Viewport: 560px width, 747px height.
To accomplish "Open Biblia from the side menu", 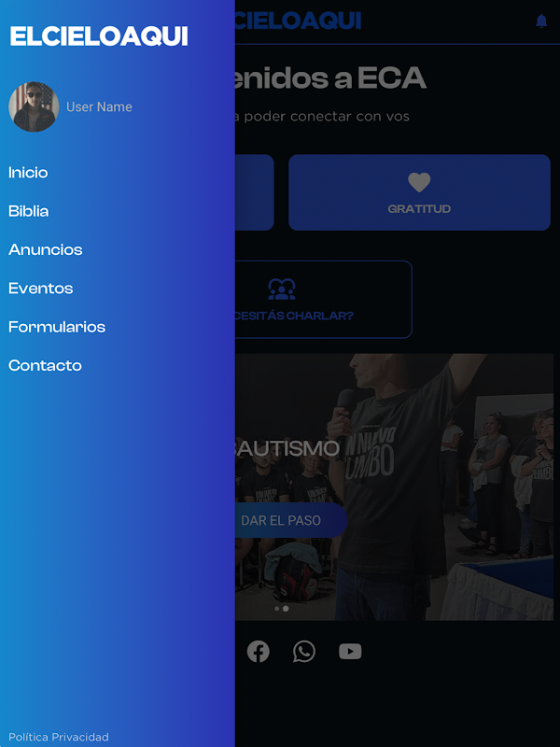I will (29, 211).
